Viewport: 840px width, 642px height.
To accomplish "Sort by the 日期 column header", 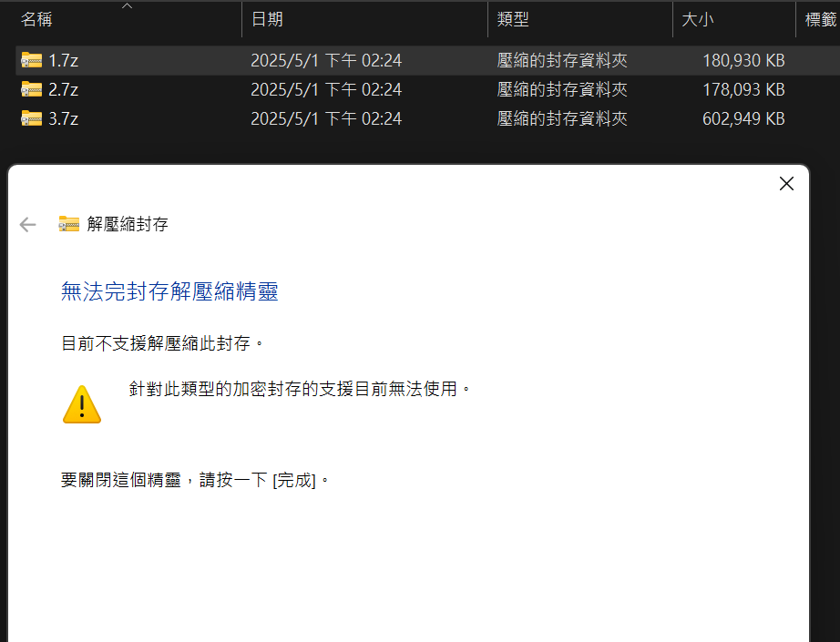I will tap(267, 19).
